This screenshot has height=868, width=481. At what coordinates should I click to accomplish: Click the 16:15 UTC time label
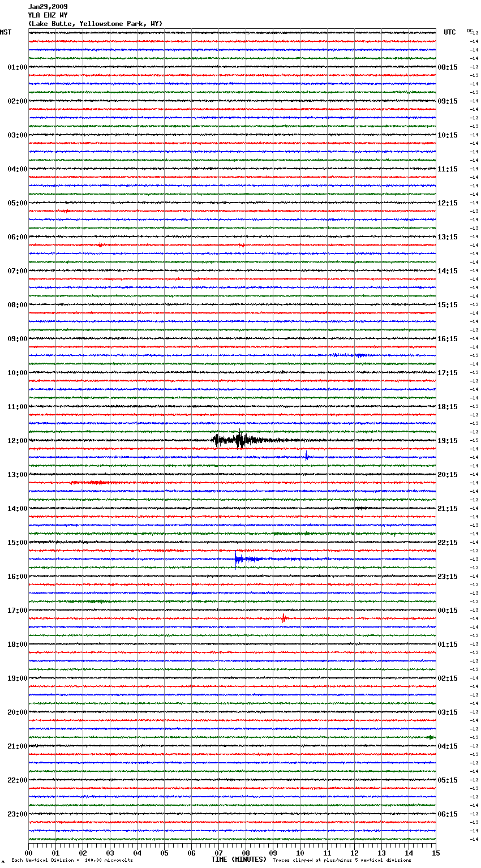click(448, 339)
